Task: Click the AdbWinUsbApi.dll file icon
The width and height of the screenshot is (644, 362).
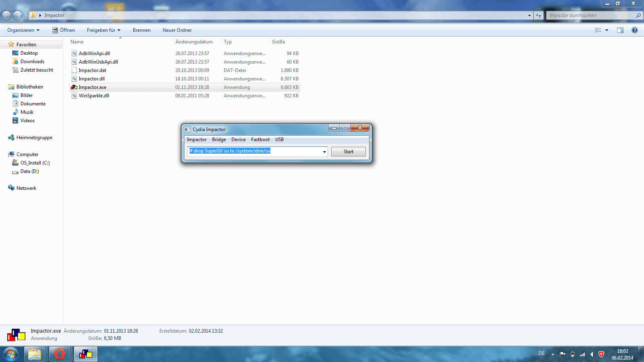Action: point(74,62)
